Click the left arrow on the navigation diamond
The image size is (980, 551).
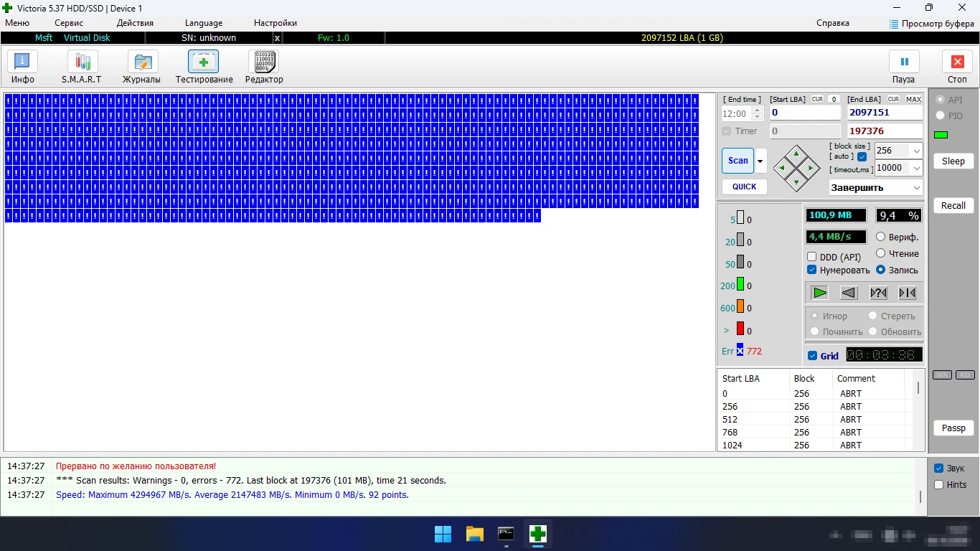782,168
